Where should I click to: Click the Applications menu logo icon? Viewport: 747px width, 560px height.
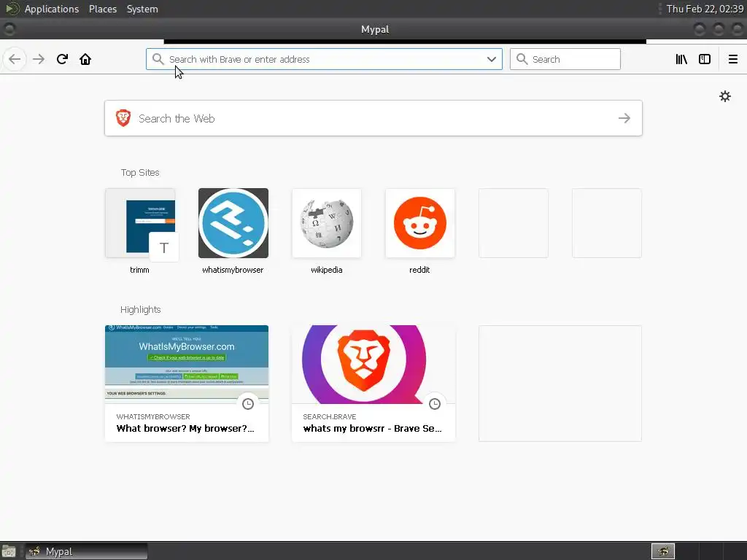click(x=12, y=9)
